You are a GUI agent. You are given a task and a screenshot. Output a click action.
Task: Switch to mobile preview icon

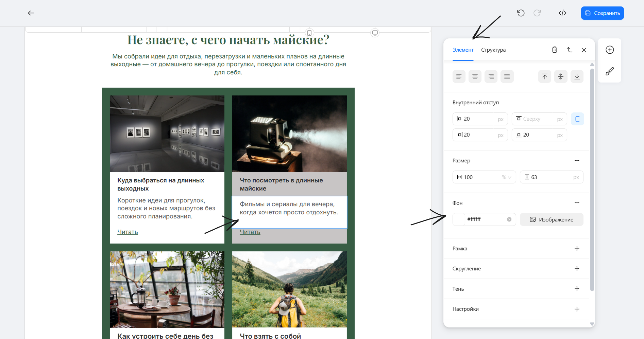coord(309,33)
